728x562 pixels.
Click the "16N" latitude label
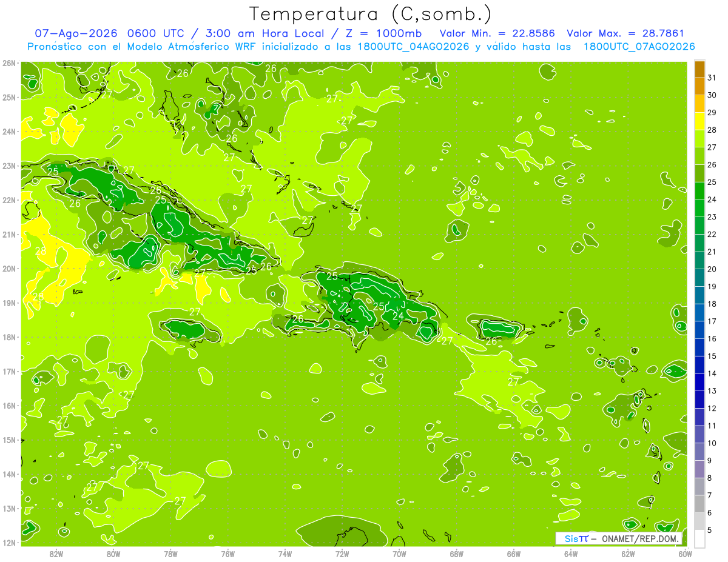point(8,406)
